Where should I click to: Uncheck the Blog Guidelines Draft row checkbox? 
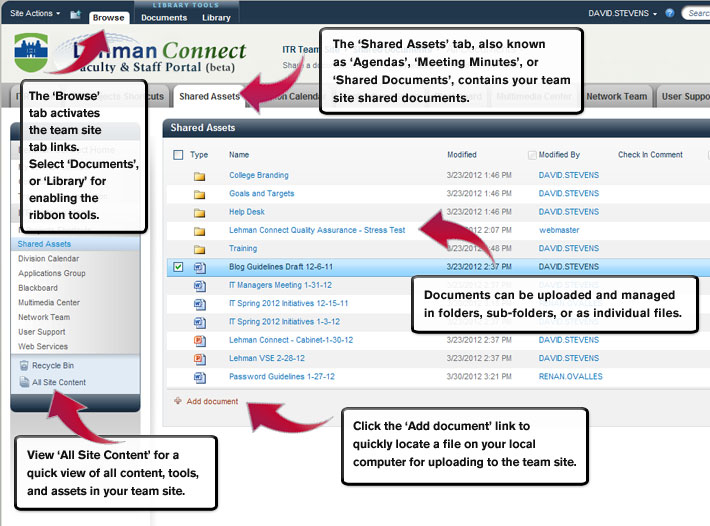pos(178,267)
